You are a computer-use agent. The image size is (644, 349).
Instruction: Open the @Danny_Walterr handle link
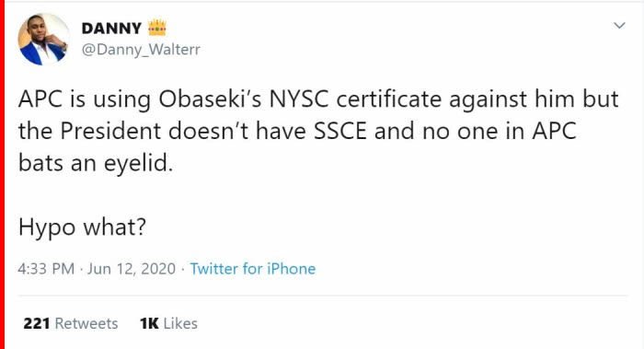point(141,50)
